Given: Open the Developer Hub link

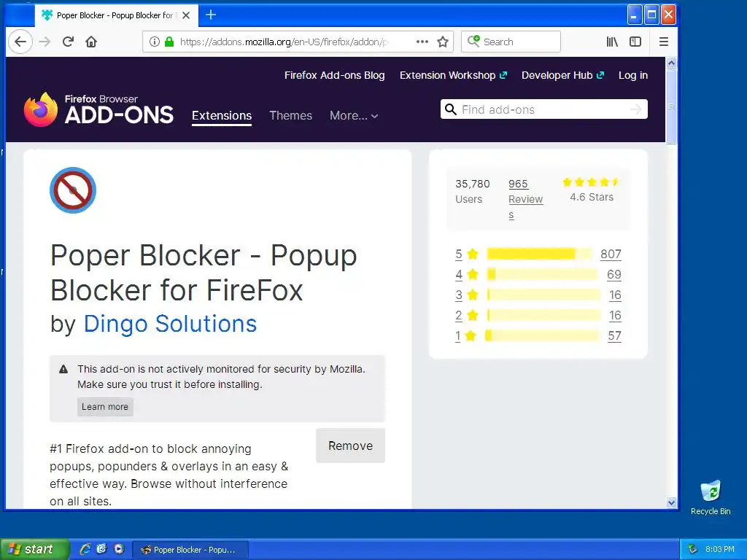Looking at the screenshot, I should click(x=562, y=75).
